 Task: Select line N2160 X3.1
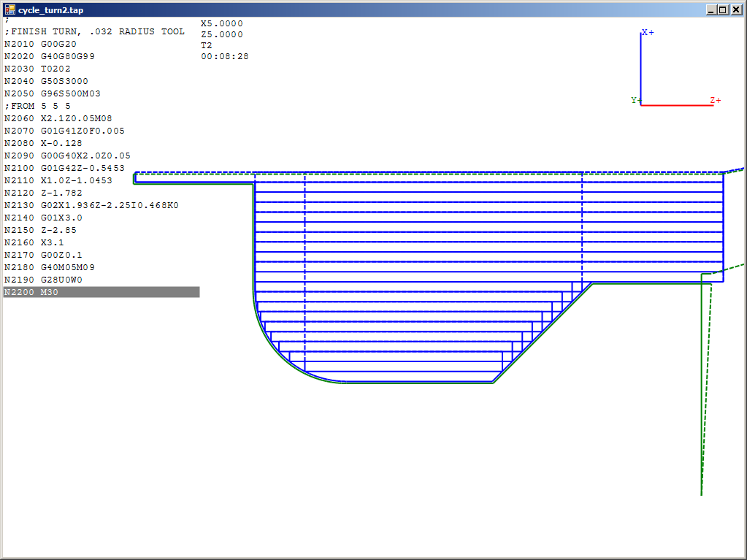click(34, 242)
